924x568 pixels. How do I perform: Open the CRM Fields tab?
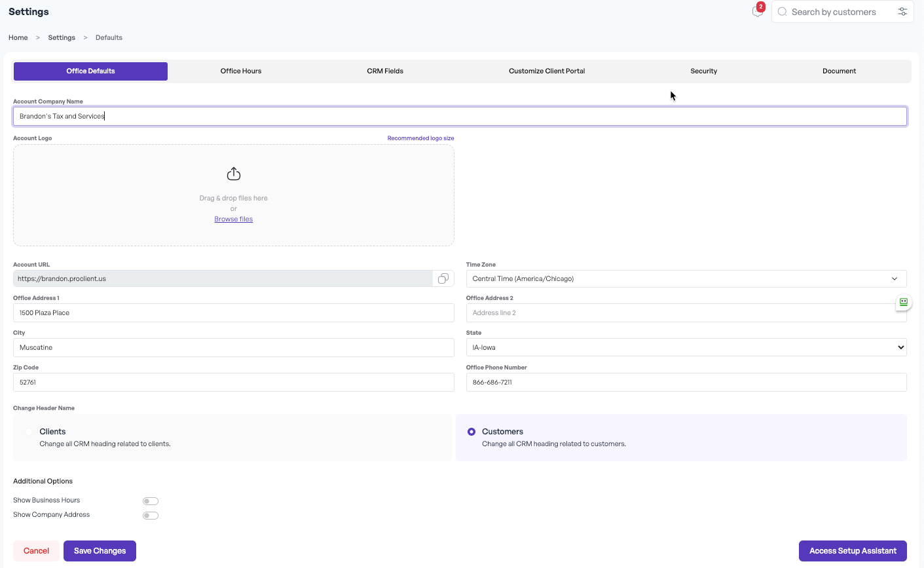(385, 71)
